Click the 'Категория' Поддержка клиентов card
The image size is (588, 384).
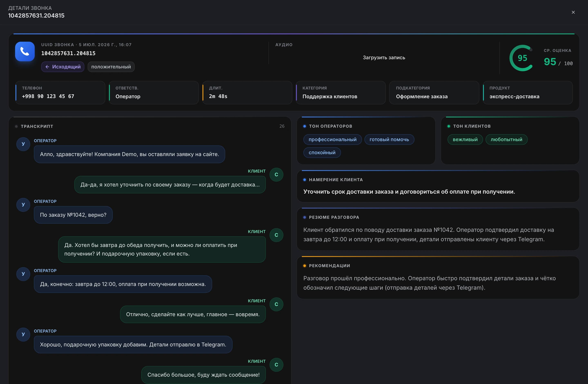(341, 93)
